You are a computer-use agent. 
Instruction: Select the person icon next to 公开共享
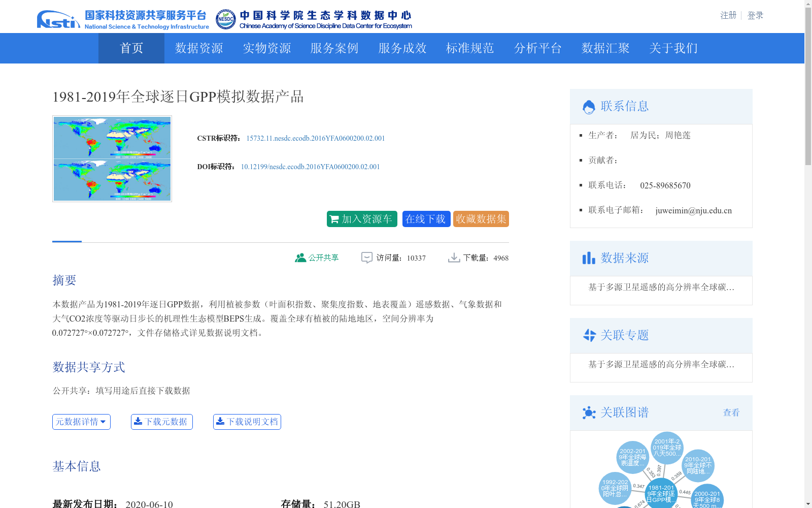tap(299, 258)
